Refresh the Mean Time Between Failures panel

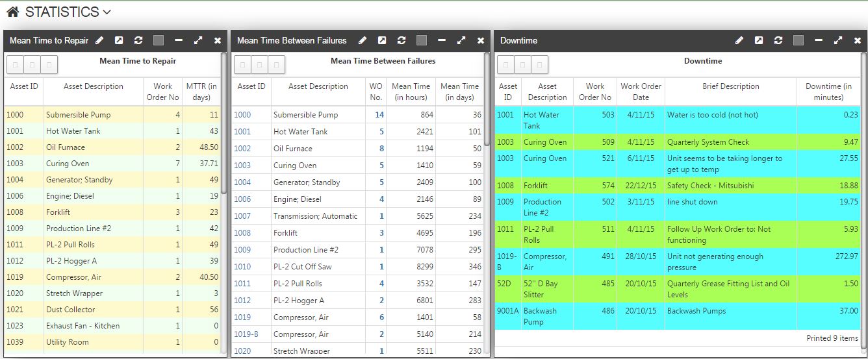(402, 40)
